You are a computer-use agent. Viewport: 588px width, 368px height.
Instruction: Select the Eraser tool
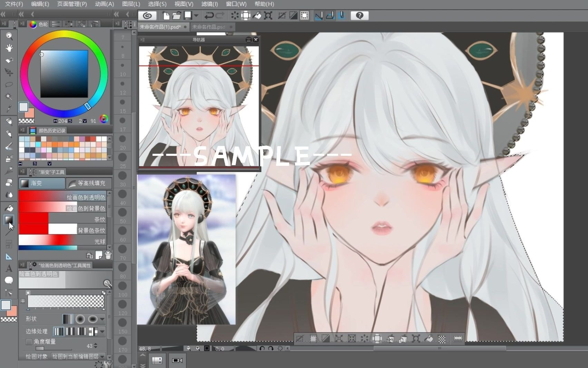click(x=9, y=182)
